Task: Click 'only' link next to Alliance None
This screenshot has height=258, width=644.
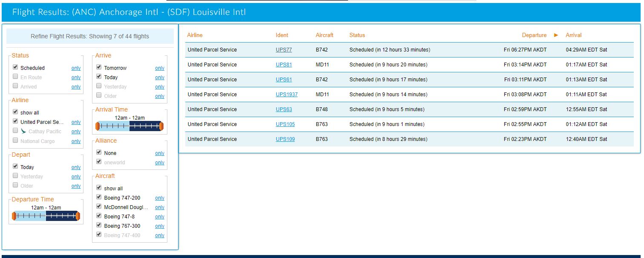Action: (x=160, y=153)
